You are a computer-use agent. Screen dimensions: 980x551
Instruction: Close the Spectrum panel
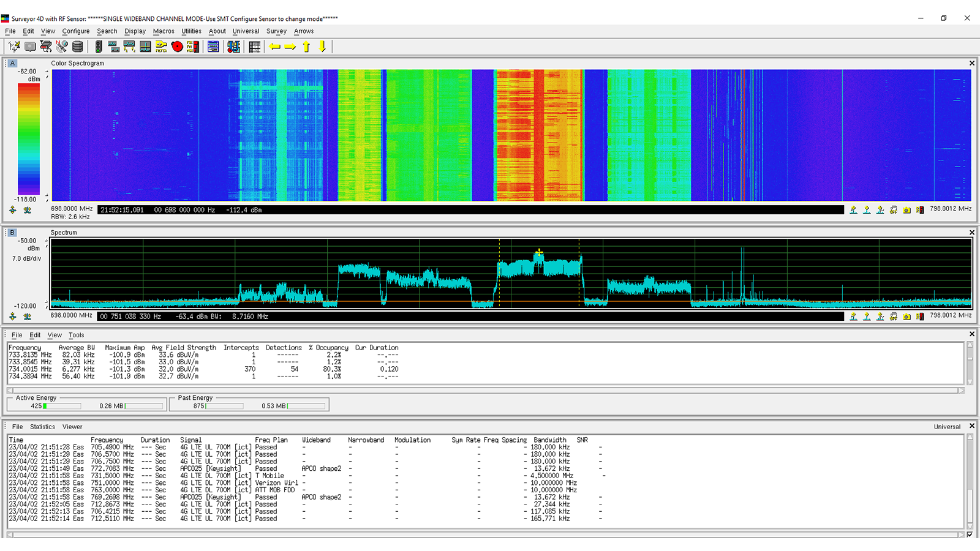pos(971,233)
